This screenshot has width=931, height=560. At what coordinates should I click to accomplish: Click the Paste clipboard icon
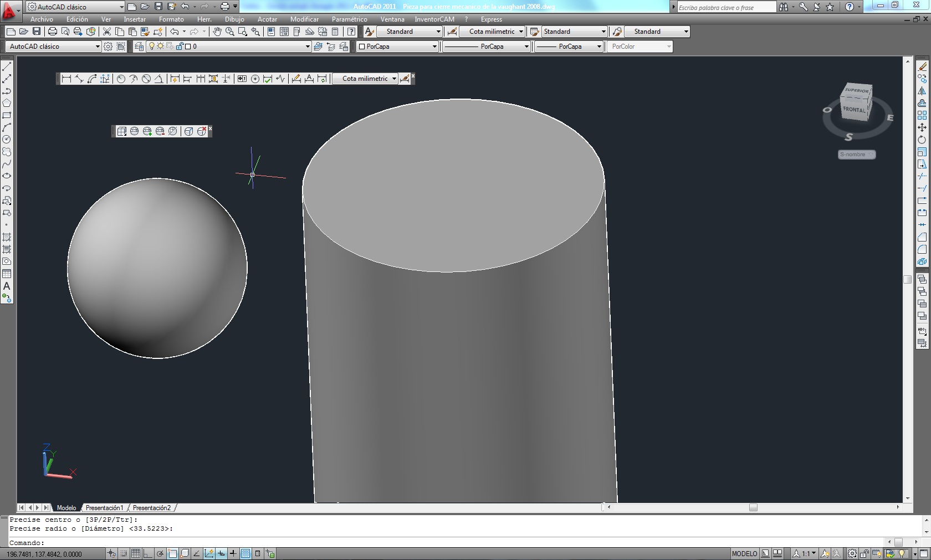(132, 32)
